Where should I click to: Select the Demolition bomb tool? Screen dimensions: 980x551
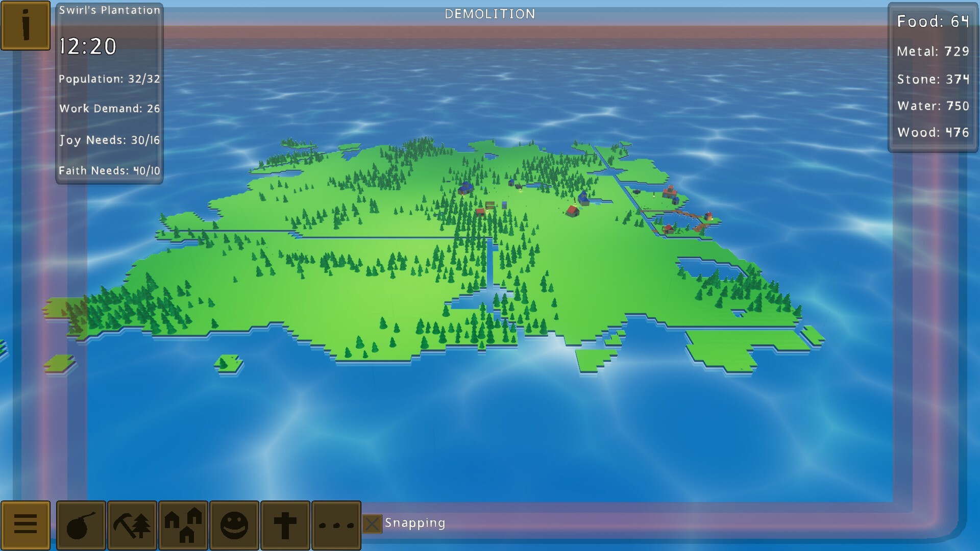tap(81, 523)
